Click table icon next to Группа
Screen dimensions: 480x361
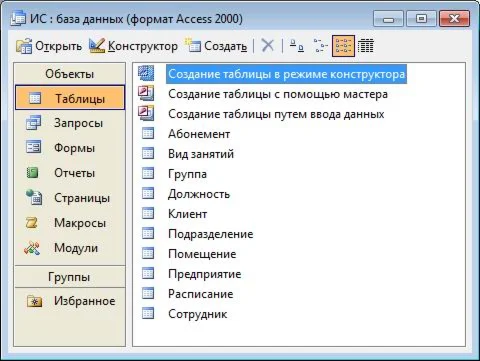pyautogui.click(x=148, y=173)
